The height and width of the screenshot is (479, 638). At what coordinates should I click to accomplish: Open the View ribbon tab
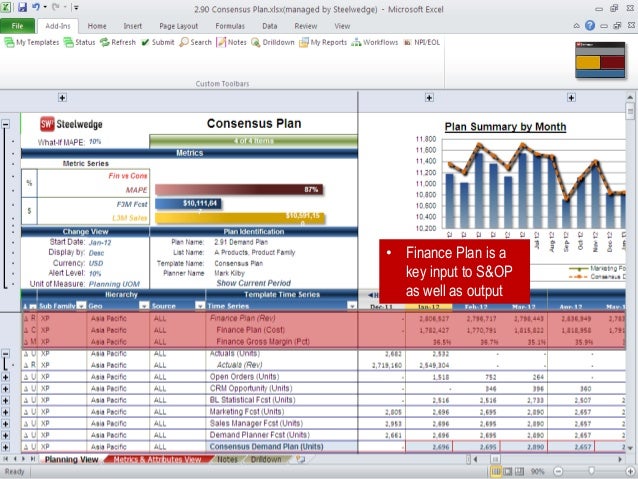click(342, 26)
